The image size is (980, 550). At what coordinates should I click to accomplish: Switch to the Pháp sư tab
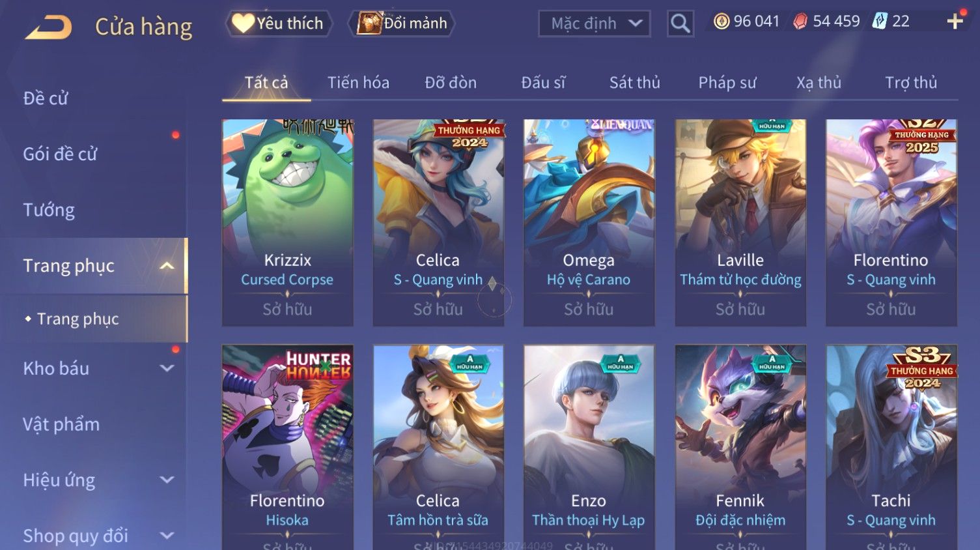pyautogui.click(x=727, y=83)
